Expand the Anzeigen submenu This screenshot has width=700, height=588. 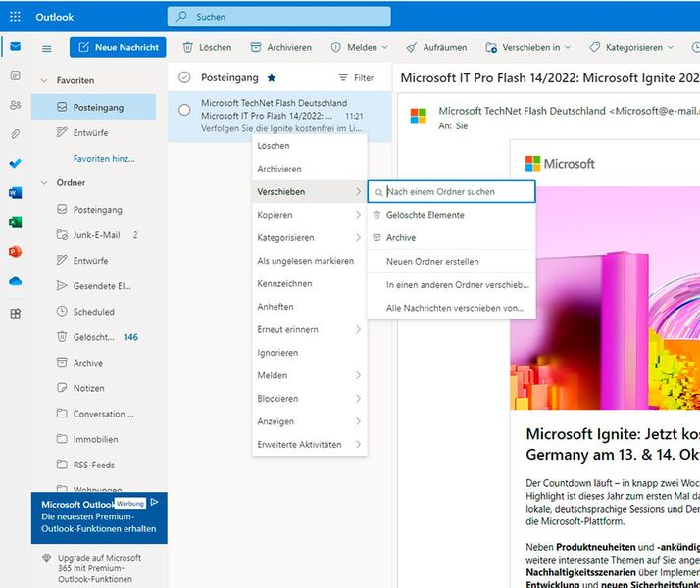click(x=310, y=421)
